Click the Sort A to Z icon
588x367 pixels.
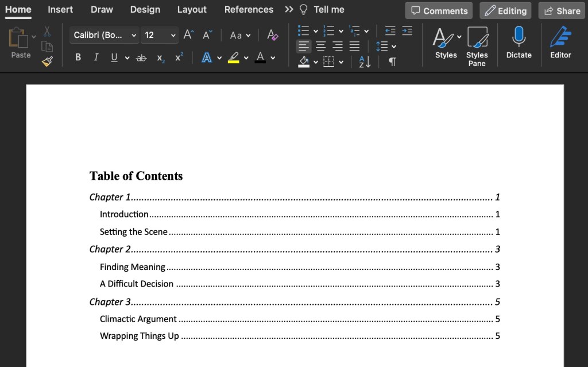tap(365, 61)
